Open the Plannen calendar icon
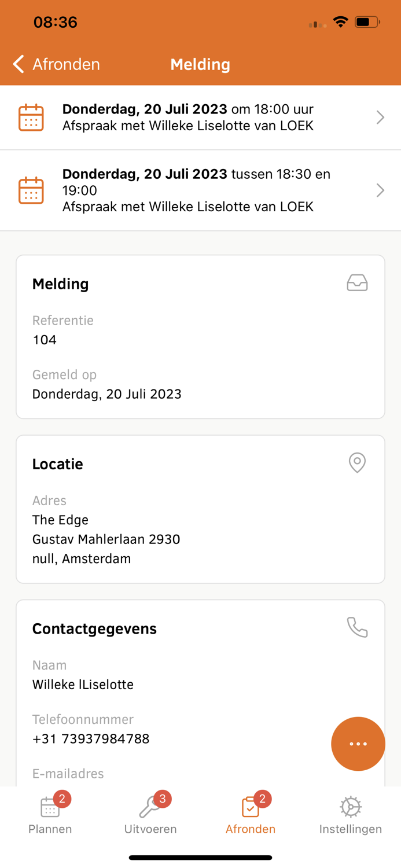Image resolution: width=401 pixels, height=868 pixels. point(50,806)
